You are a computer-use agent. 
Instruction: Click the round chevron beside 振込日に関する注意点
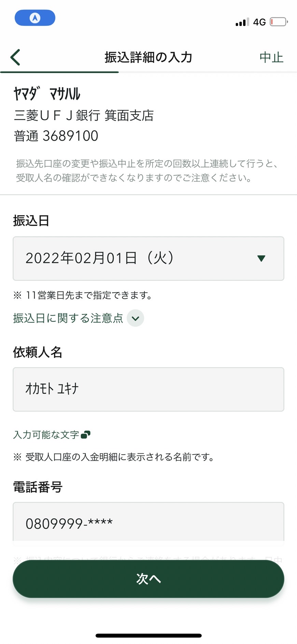pos(136,318)
